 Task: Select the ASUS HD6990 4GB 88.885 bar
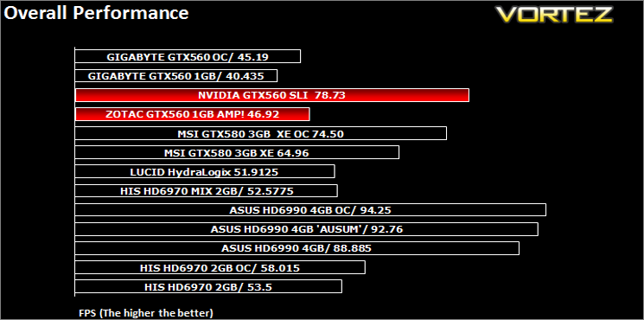(297, 248)
